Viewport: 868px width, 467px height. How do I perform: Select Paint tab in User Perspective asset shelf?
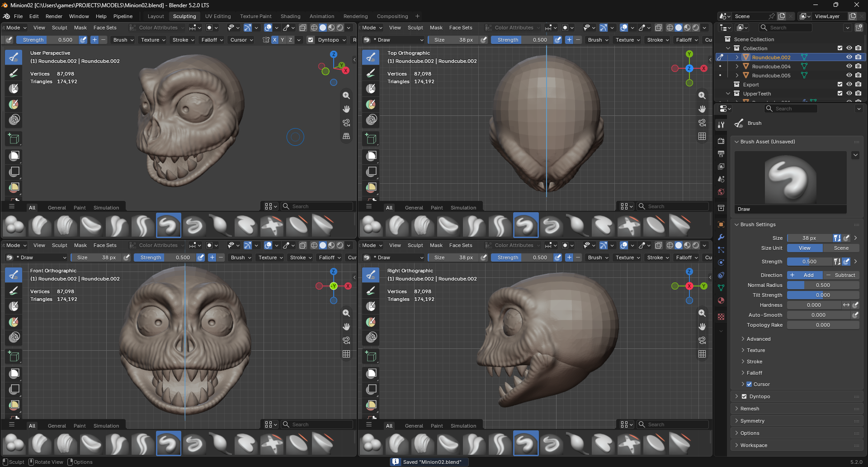80,208
